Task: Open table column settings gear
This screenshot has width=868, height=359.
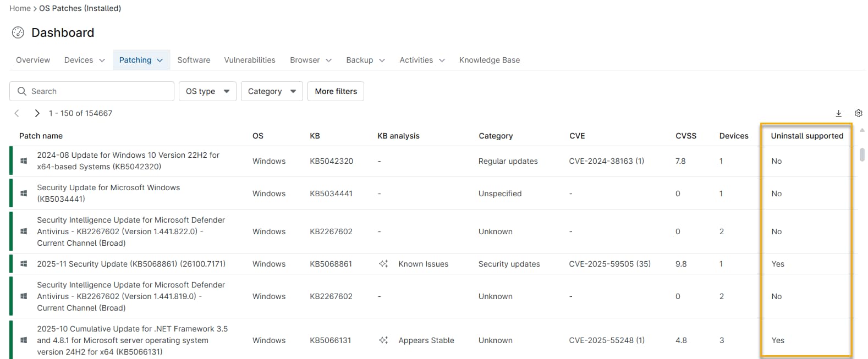Action: tap(858, 113)
